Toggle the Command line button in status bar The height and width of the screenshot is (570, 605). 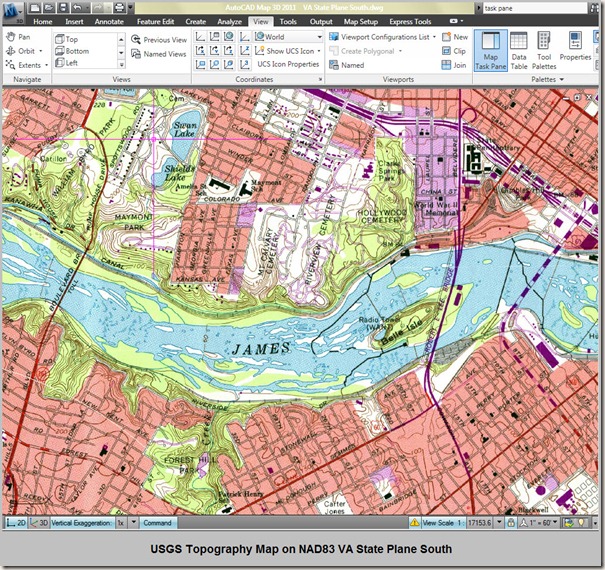tap(157, 523)
